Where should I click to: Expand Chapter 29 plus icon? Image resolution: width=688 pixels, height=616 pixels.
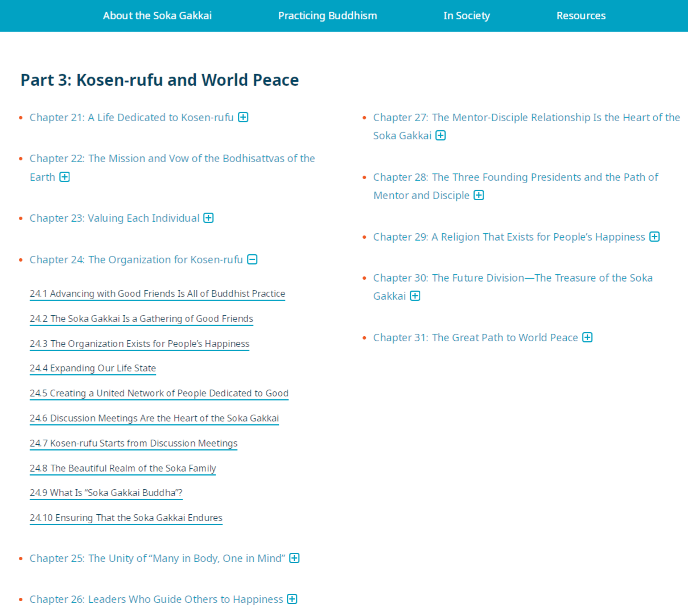(x=654, y=237)
